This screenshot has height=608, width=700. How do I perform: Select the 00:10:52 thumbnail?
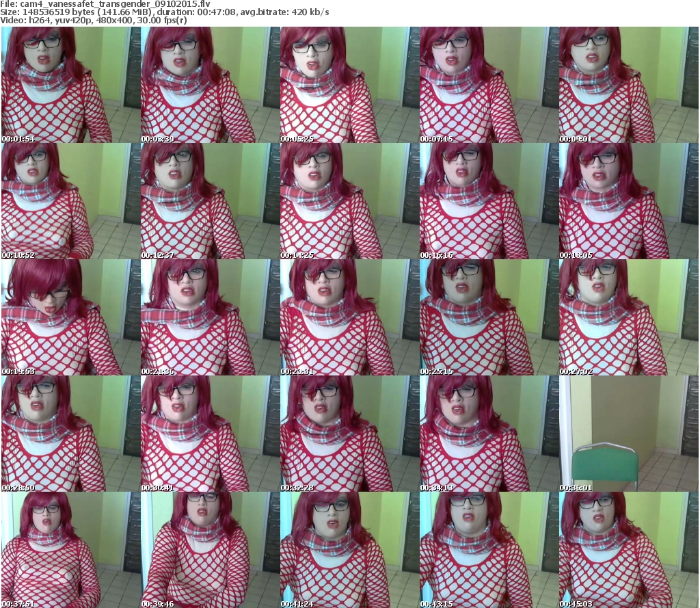[70, 201]
